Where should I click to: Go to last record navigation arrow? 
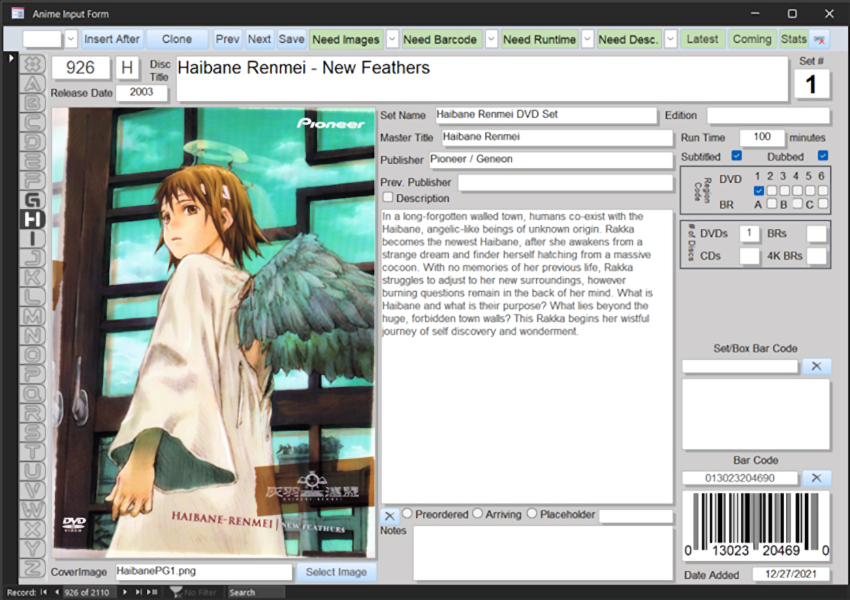[x=139, y=592]
